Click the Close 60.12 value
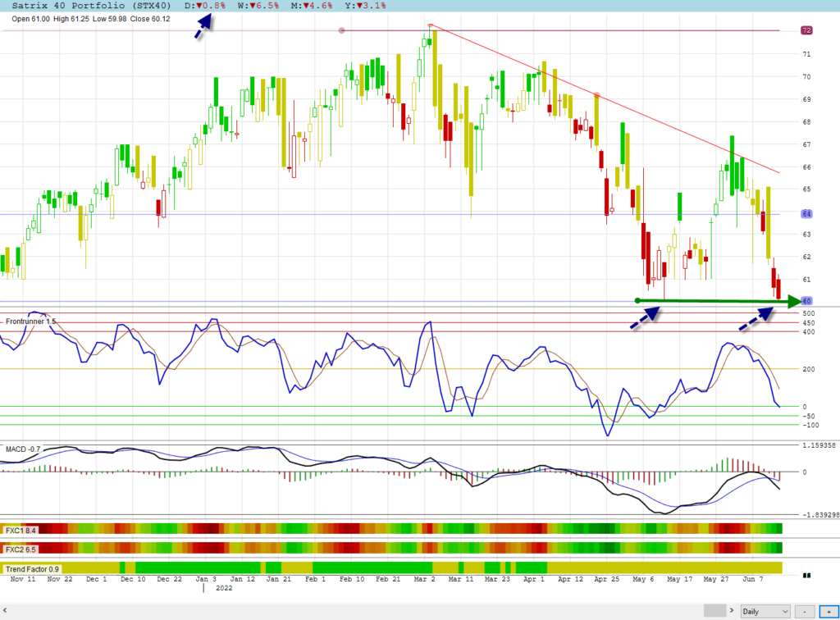This screenshot has height=620, width=840. 150,19
